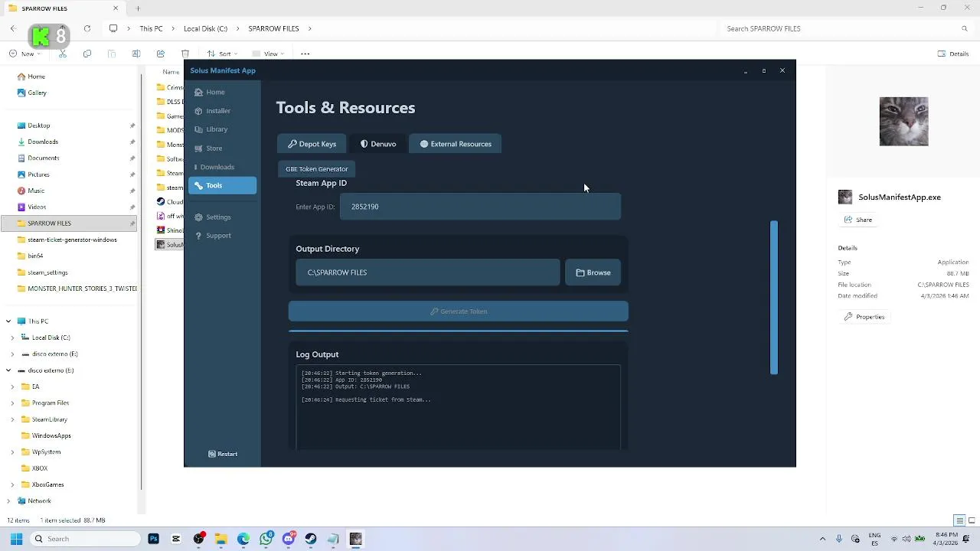
Task: Open the Store page in Solus sidebar
Action: pyautogui.click(x=222, y=148)
